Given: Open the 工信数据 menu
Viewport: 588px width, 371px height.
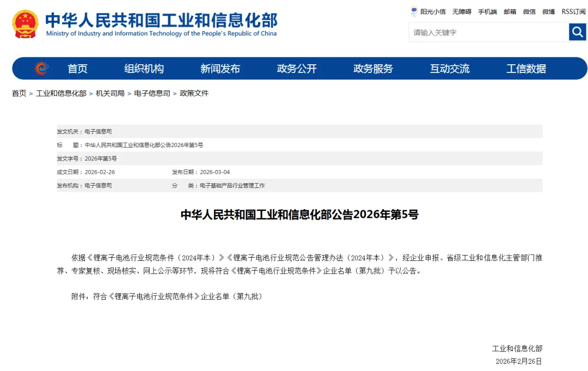Looking at the screenshot, I should tap(526, 69).
